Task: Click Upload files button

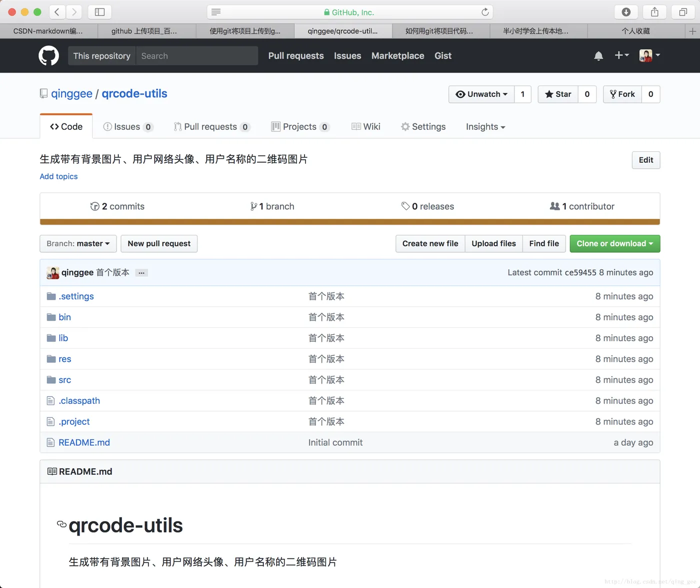Action: point(494,243)
